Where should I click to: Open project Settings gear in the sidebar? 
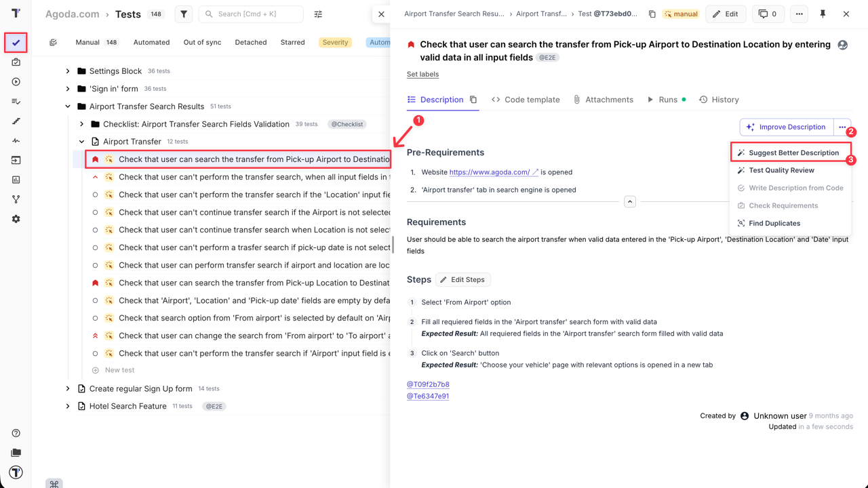16,218
